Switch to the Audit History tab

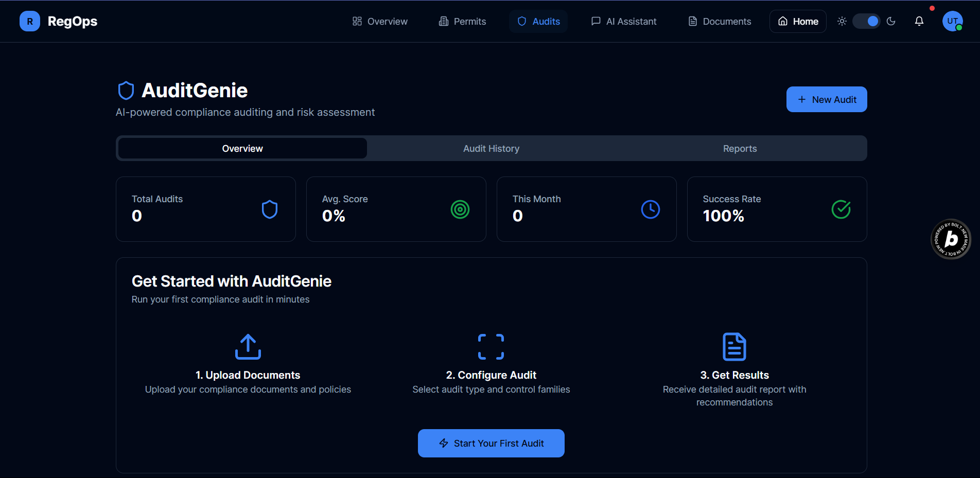click(491, 148)
